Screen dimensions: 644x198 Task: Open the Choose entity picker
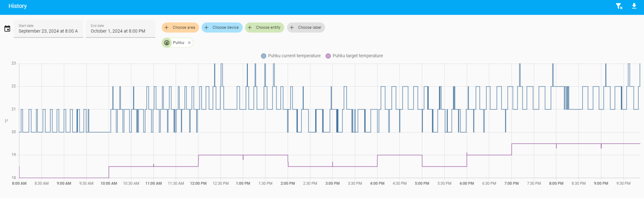click(x=264, y=27)
